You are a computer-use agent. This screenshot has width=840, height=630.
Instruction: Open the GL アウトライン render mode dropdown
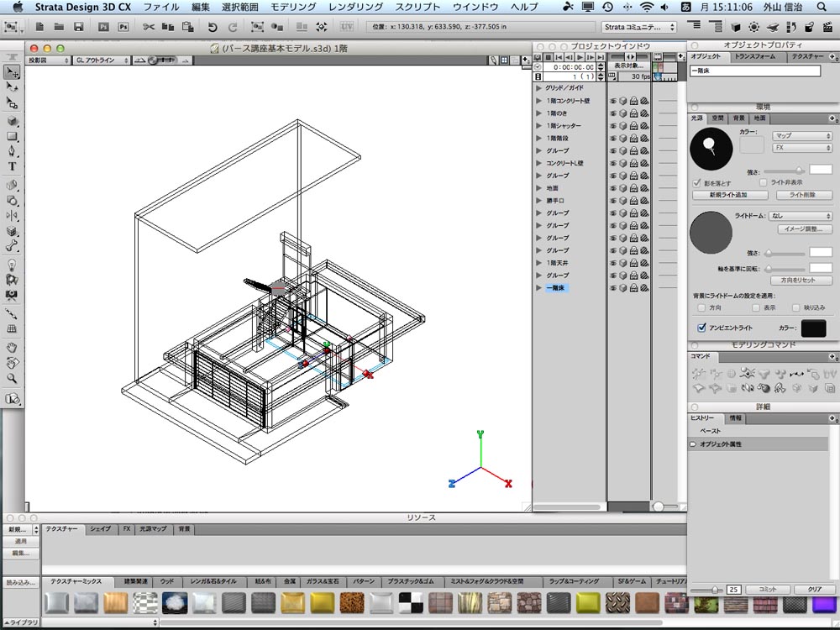coord(102,60)
